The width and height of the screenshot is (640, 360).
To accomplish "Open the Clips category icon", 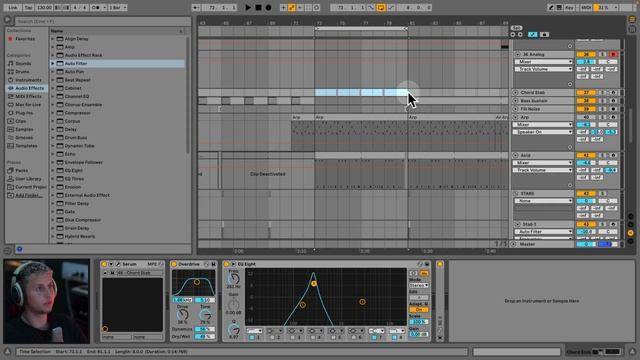I will pyautogui.click(x=11, y=121).
